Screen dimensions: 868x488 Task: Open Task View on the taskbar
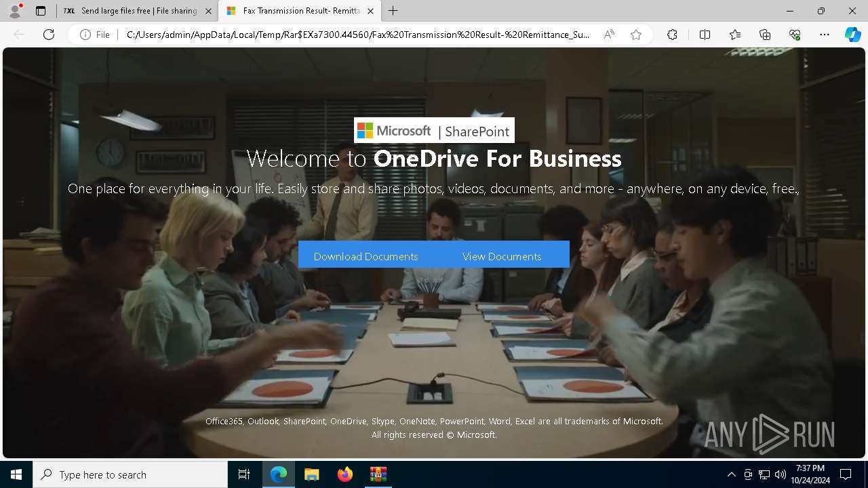click(x=244, y=474)
